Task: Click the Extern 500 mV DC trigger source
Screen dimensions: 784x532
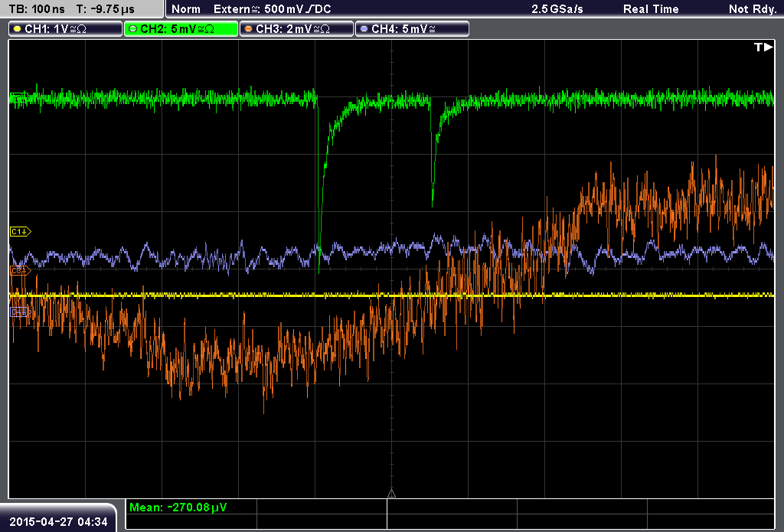Action: click(x=272, y=9)
